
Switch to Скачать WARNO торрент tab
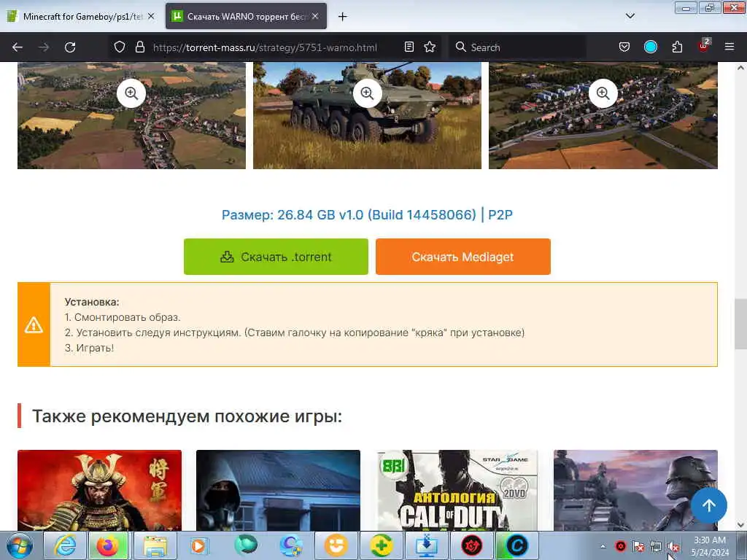click(x=246, y=16)
